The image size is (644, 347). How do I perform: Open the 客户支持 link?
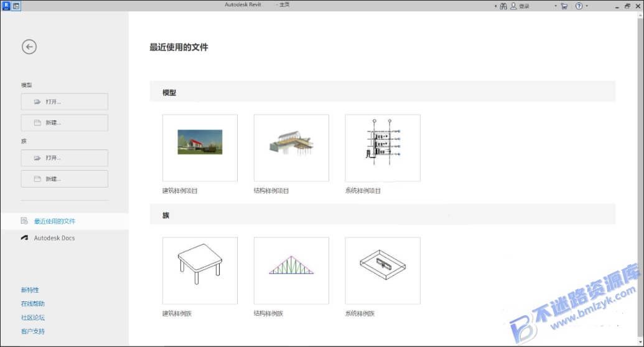tap(33, 331)
